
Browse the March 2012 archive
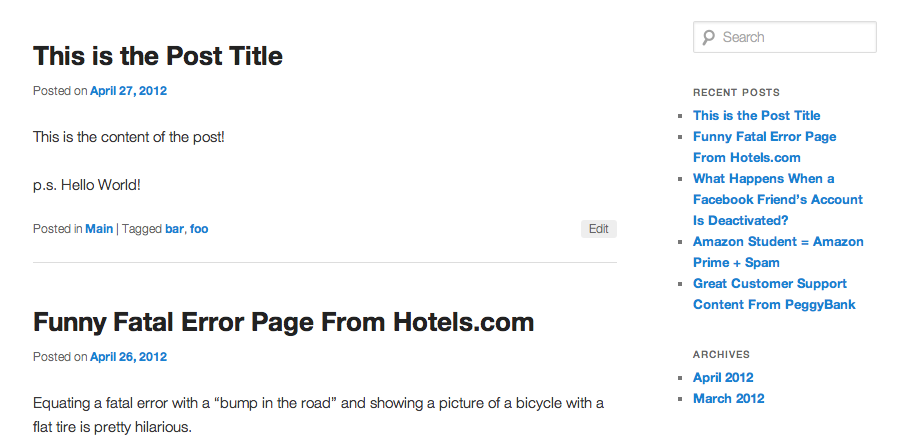click(x=728, y=399)
